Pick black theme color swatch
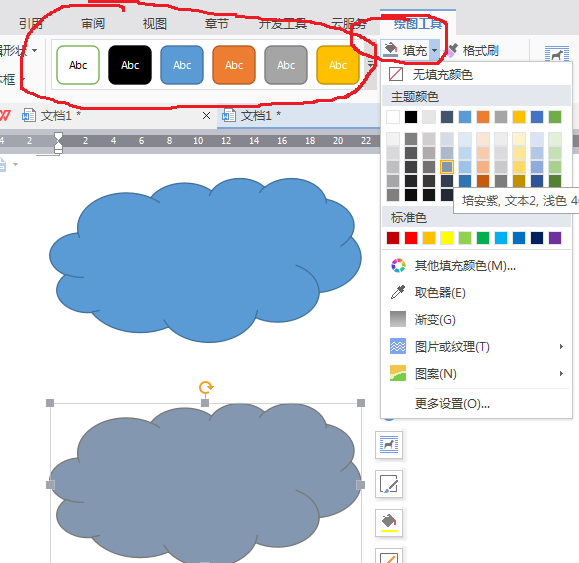579x563 pixels. point(411,117)
